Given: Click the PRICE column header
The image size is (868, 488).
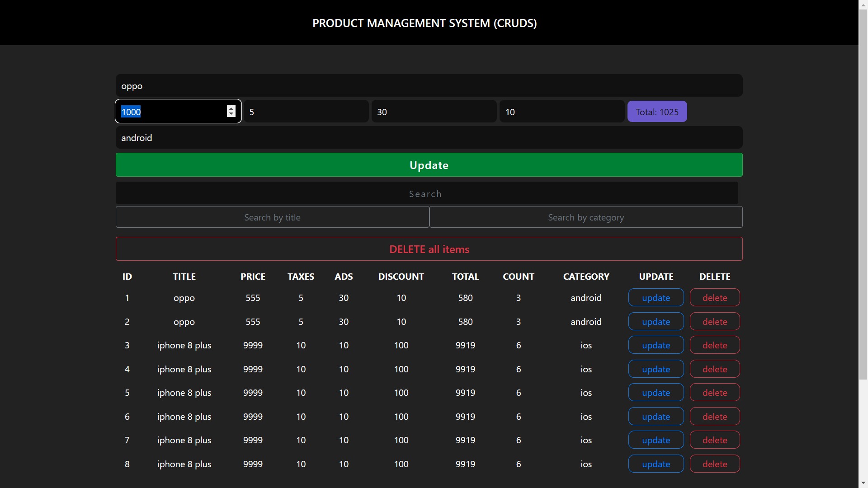Looking at the screenshot, I should click(x=253, y=277).
